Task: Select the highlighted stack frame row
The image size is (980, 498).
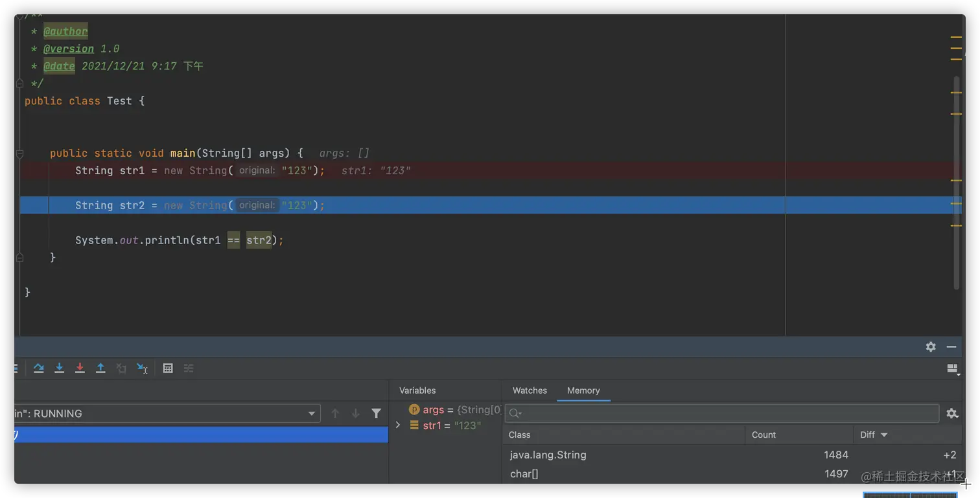Action: point(201,435)
